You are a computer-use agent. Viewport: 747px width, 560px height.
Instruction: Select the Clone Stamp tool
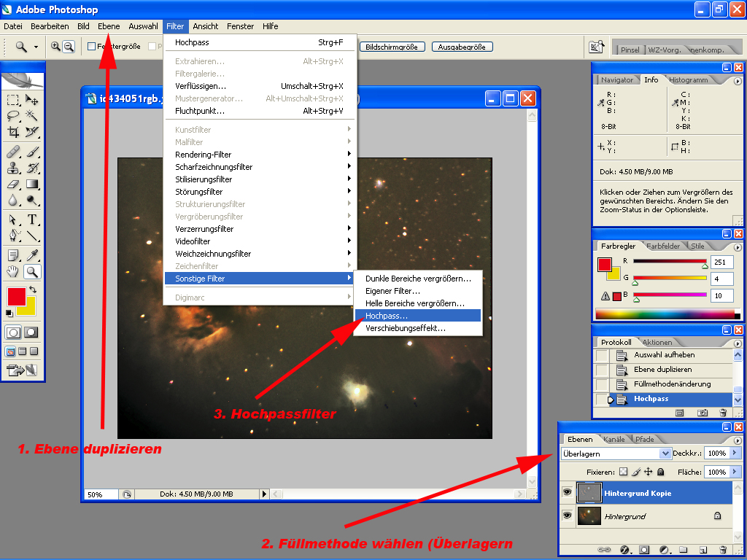(13, 168)
